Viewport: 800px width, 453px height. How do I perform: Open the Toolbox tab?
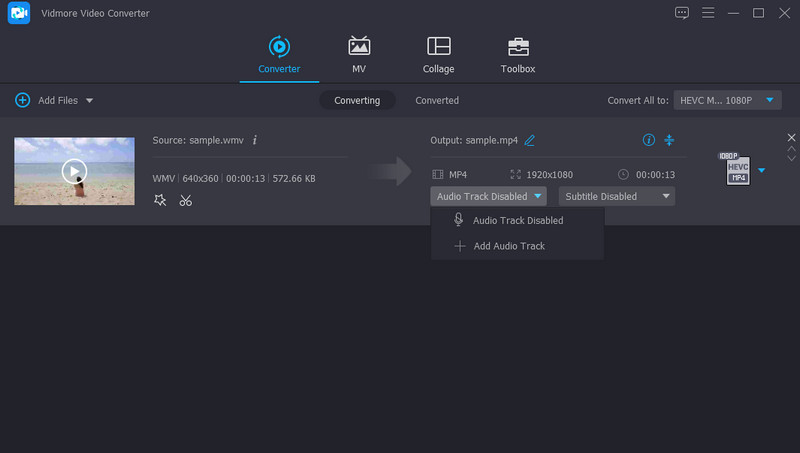pyautogui.click(x=517, y=55)
